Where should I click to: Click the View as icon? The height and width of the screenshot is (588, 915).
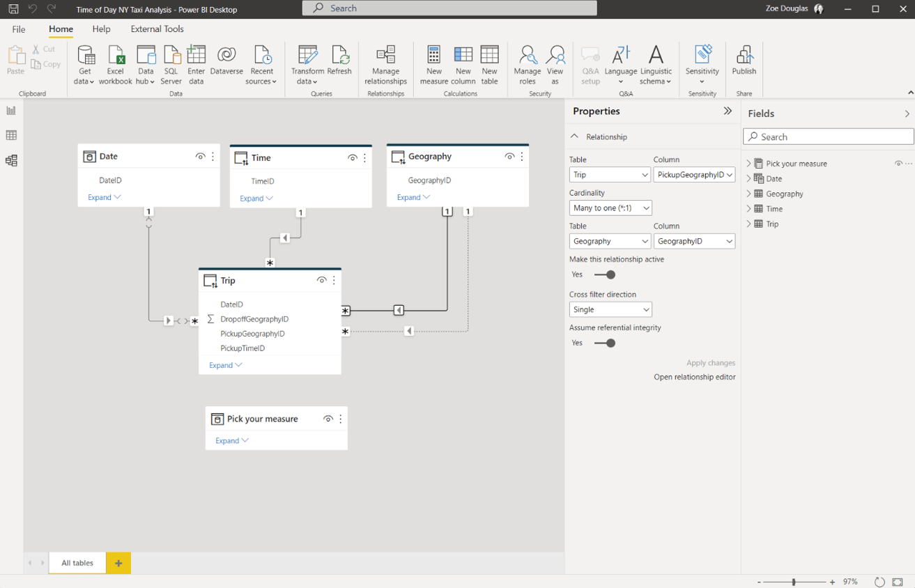click(x=555, y=65)
